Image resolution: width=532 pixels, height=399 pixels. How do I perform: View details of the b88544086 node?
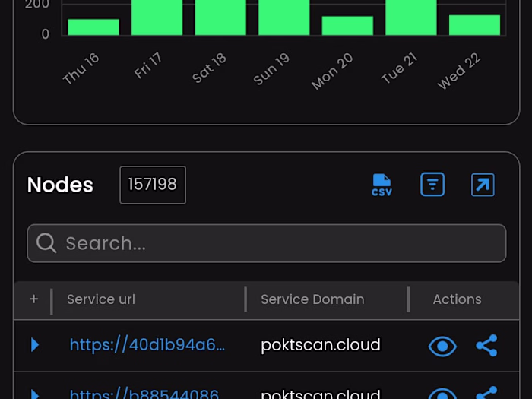[x=442, y=394]
